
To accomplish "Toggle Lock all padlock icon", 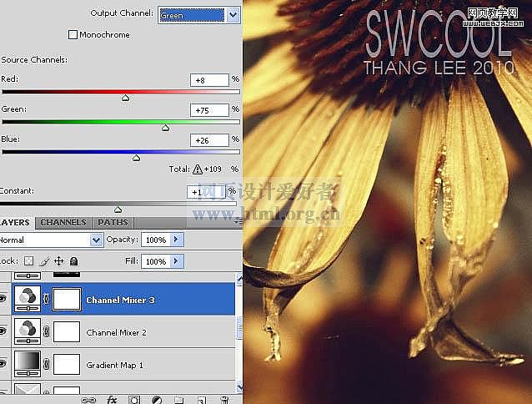I will coord(73,260).
